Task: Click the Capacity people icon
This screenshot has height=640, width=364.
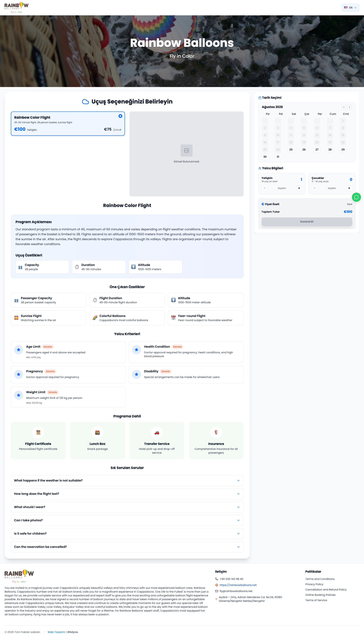Action: 20,267
